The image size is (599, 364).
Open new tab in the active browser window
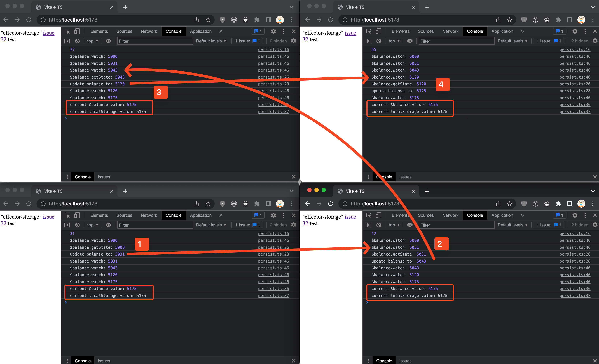[x=427, y=191]
